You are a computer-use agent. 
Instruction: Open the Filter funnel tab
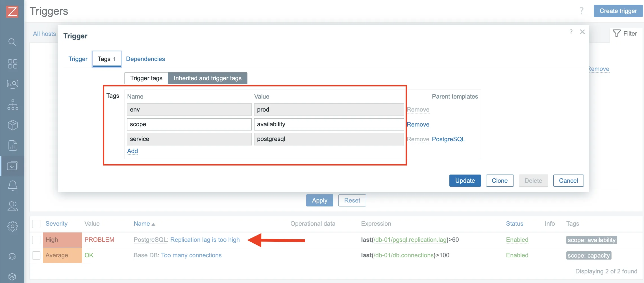coord(625,34)
